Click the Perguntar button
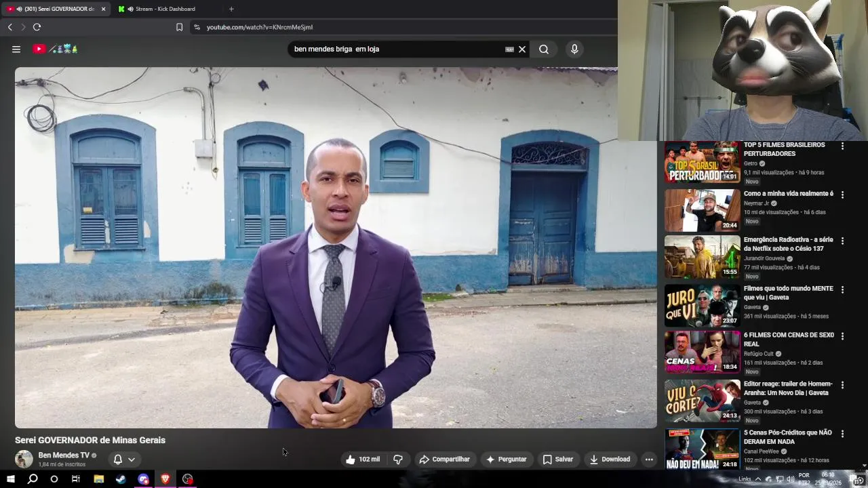 506,460
